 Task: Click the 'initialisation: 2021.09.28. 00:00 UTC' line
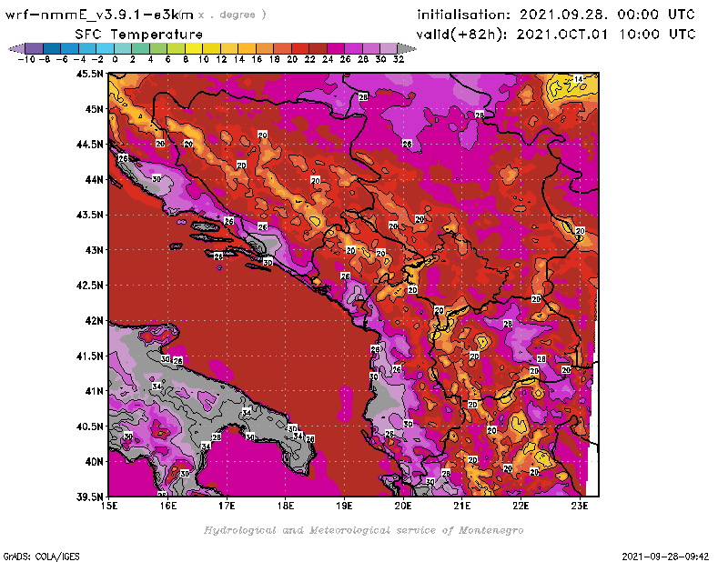[556, 15]
